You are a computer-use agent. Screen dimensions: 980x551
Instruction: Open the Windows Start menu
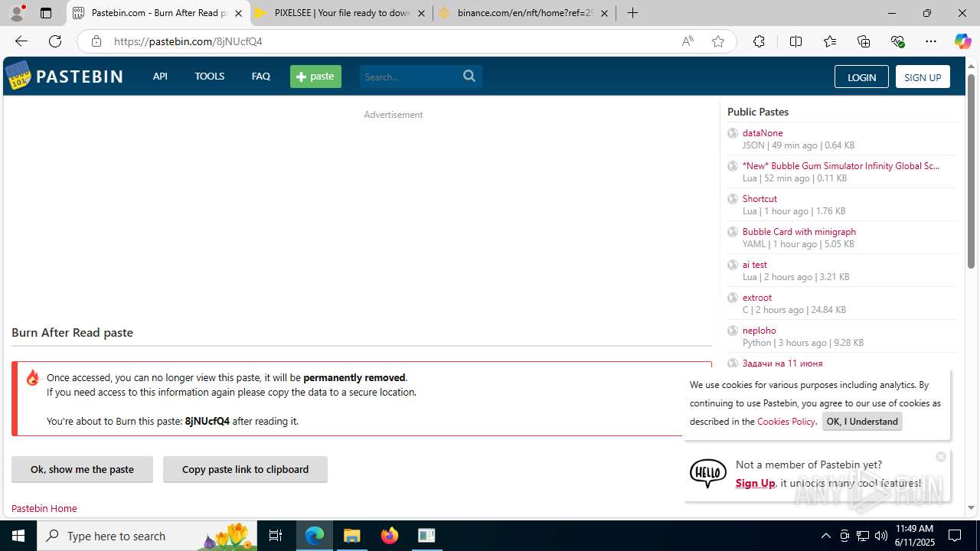pos(18,536)
